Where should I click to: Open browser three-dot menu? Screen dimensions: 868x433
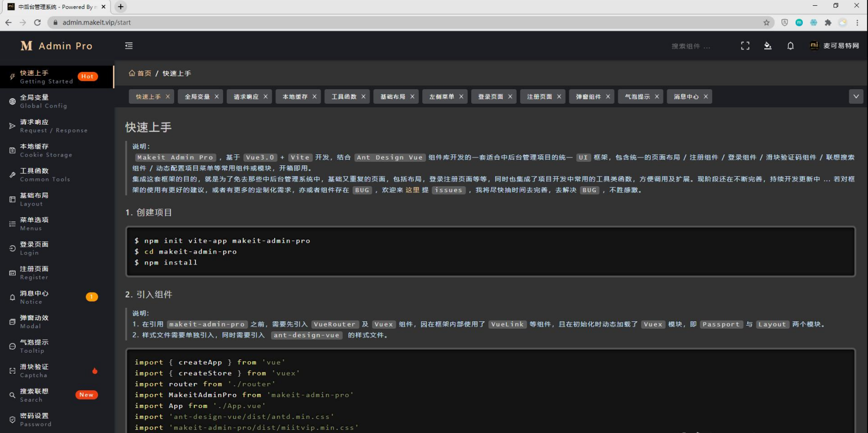point(857,22)
